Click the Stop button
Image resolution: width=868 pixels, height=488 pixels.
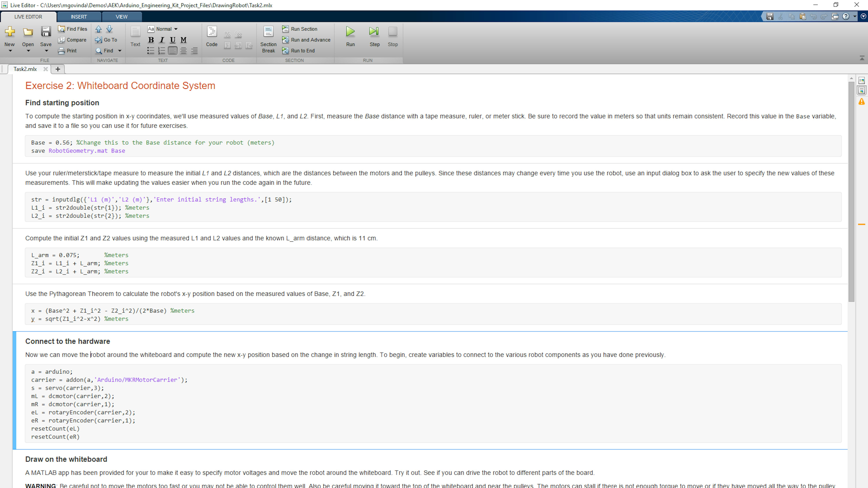point(393,36)
